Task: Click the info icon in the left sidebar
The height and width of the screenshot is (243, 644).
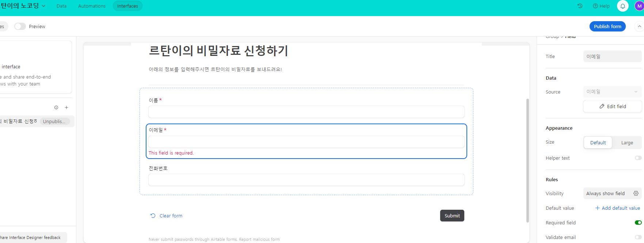Action: tap(56, 107)
